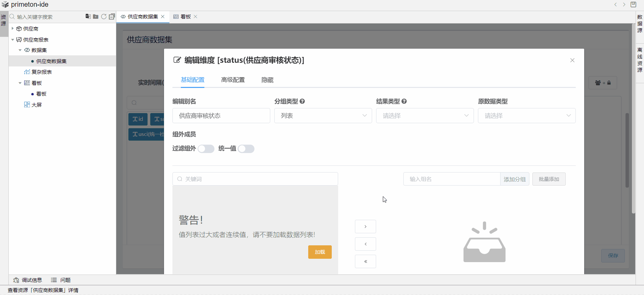Click the save disk icon at top right
The image size is (644, 295).
click(633, 4)
